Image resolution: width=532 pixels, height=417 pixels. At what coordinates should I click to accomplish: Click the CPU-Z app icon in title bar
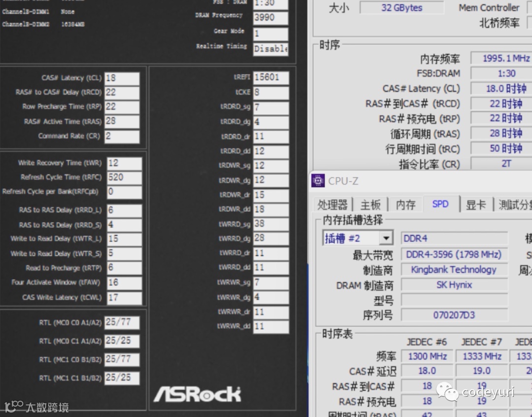(318, 181)
